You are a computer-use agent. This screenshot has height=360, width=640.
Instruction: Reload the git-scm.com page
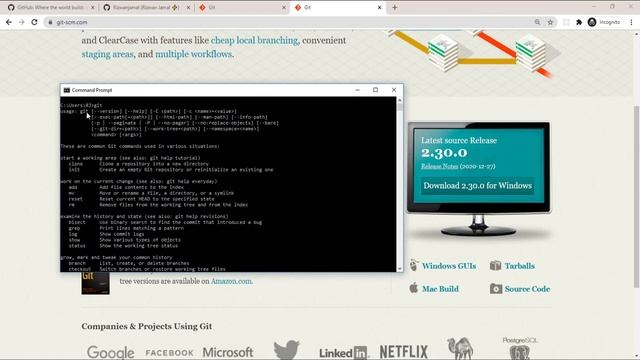tap(34, 22)
